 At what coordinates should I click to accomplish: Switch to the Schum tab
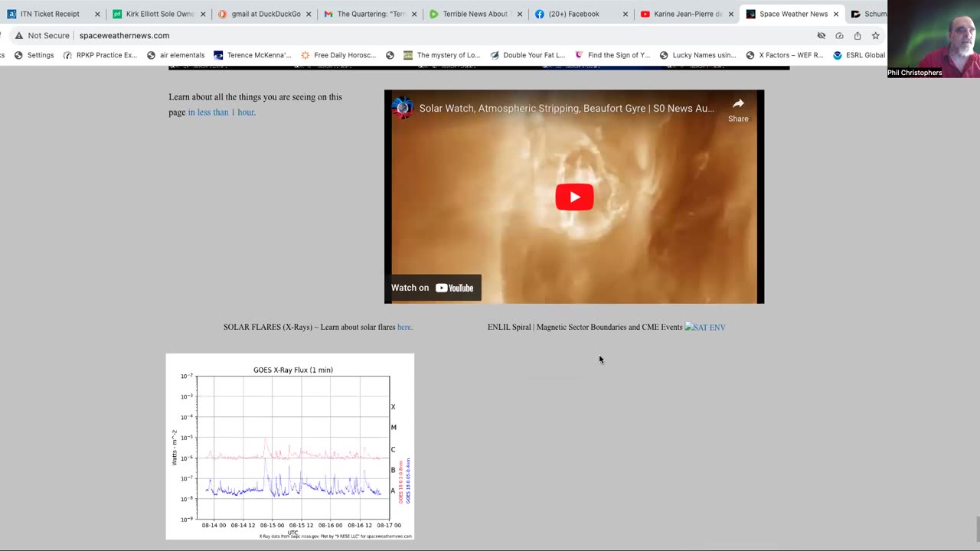click(x=868, y=14)
